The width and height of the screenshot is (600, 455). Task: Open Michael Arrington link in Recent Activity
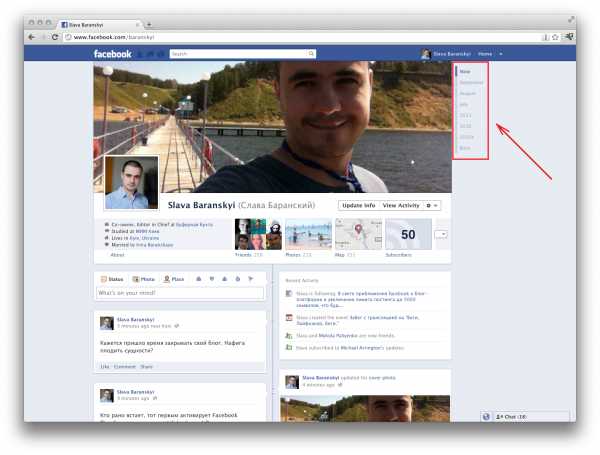(361, 348)
